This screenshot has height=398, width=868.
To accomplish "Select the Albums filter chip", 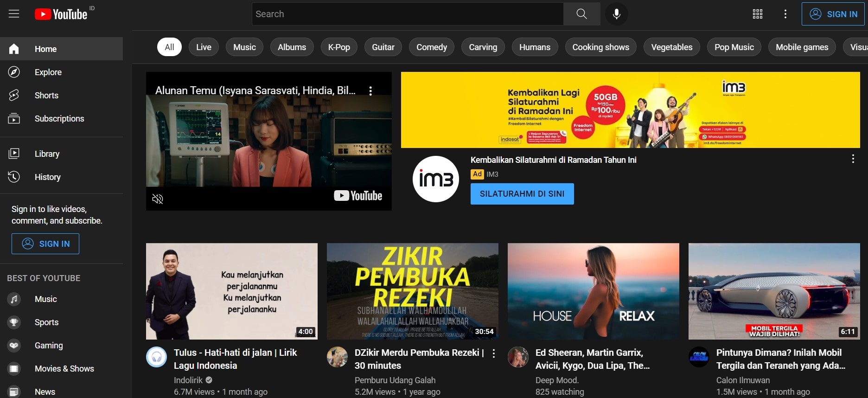I will (x=292, y=47).
